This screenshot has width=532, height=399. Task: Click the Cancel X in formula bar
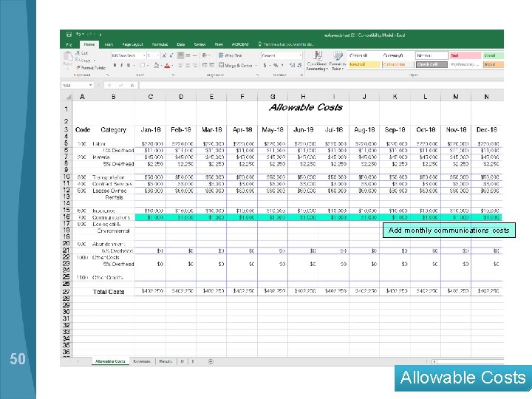109,85
